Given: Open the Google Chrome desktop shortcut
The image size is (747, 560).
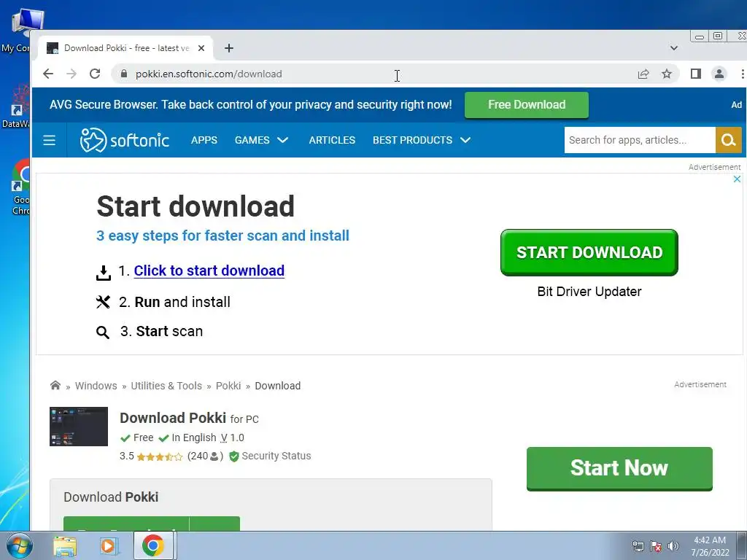Looking at the screenshot, I should click(20, 187).
